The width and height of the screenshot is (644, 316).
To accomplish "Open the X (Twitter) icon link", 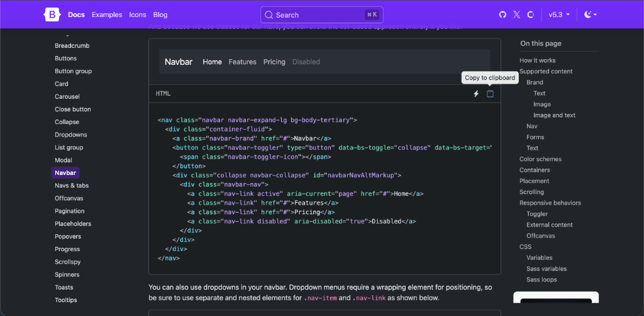I will click(x=516, y=15).
